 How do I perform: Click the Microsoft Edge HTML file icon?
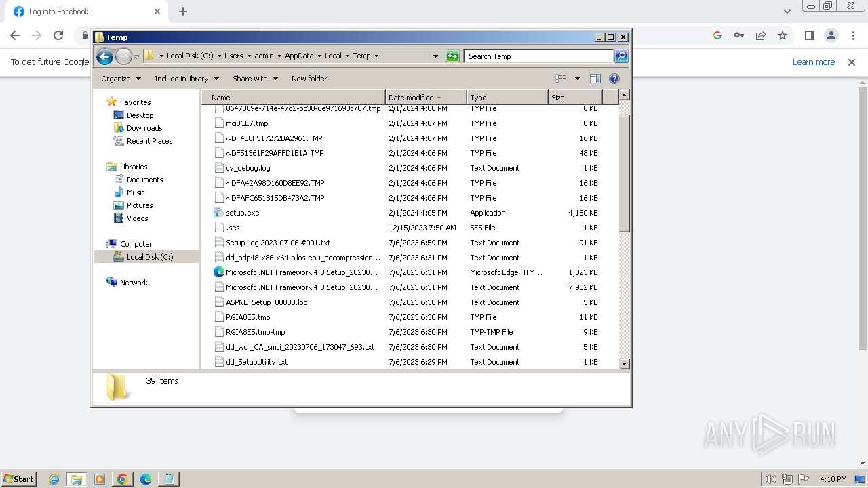(219, 272)
